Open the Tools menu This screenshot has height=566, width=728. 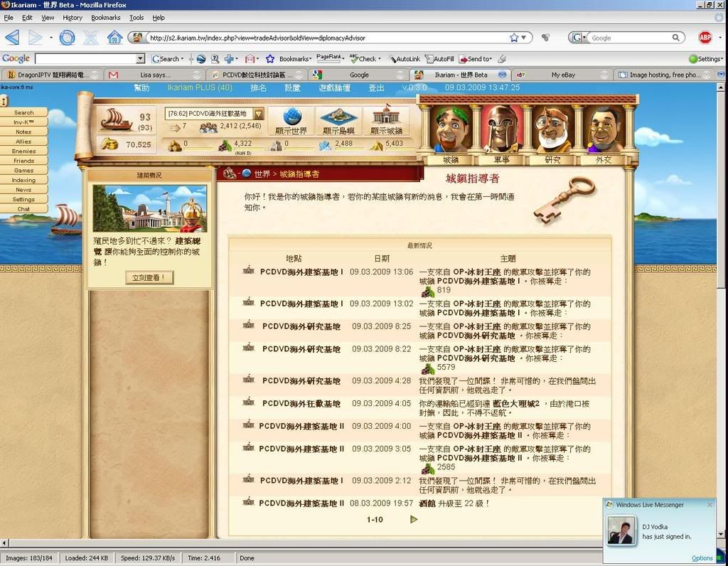tap(136, 18)
